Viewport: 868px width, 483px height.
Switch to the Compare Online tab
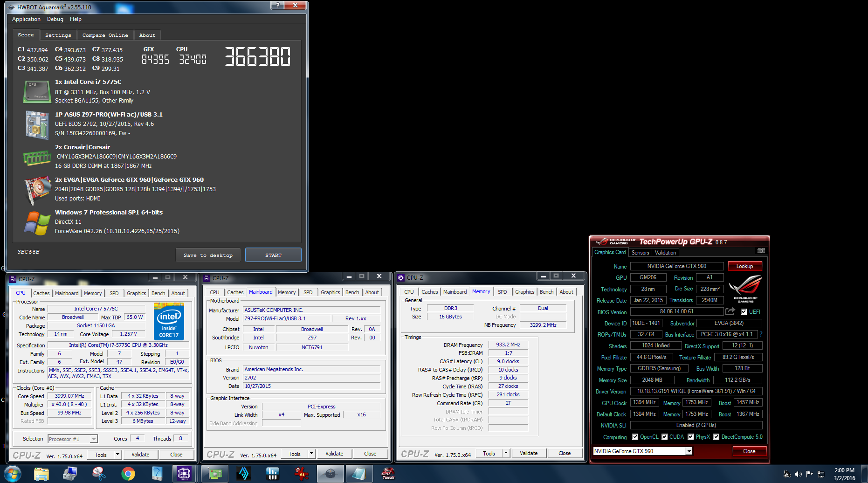pos(105,35)
